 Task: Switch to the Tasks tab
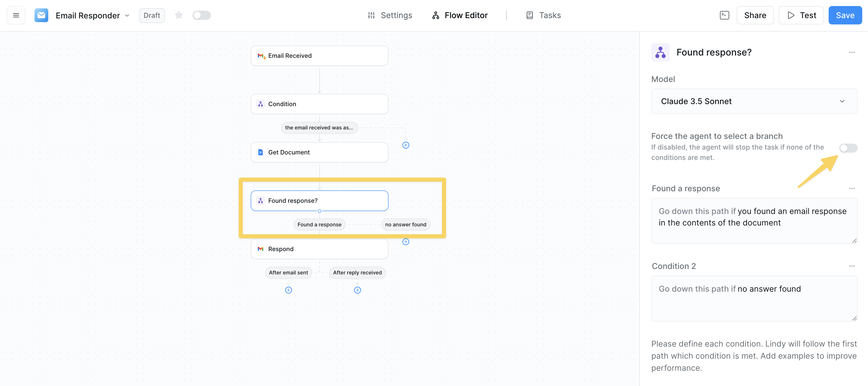point(543,15)
